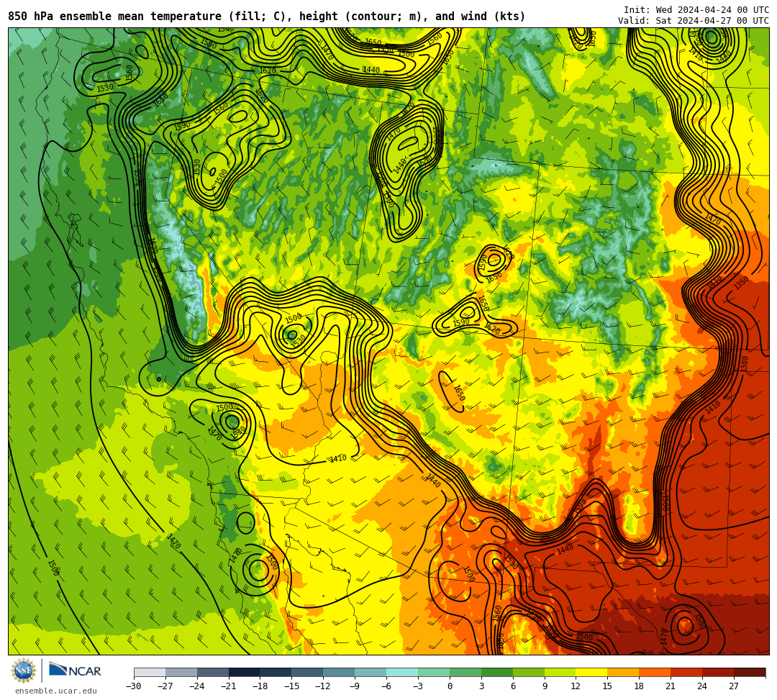Pick the 21 to 24 red swatch

(687, 672)
